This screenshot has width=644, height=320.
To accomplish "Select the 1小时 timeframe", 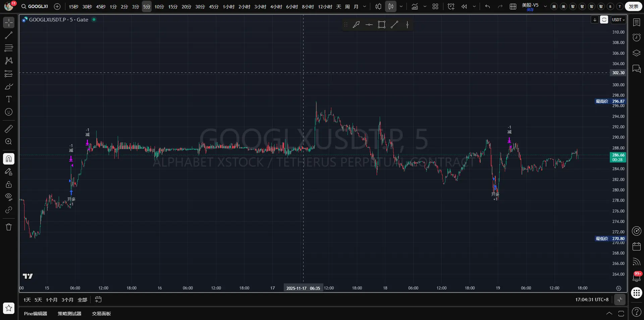I will 229,7.
